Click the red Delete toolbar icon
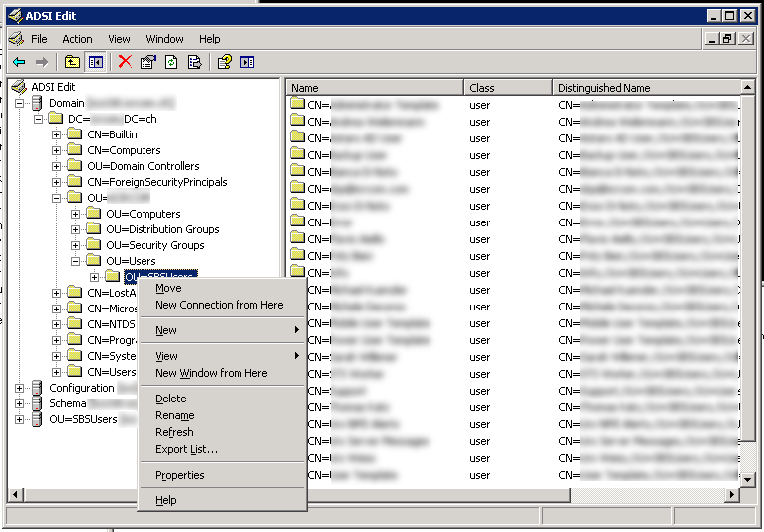The width and height of the screenshot is (764, 532). 125,62
